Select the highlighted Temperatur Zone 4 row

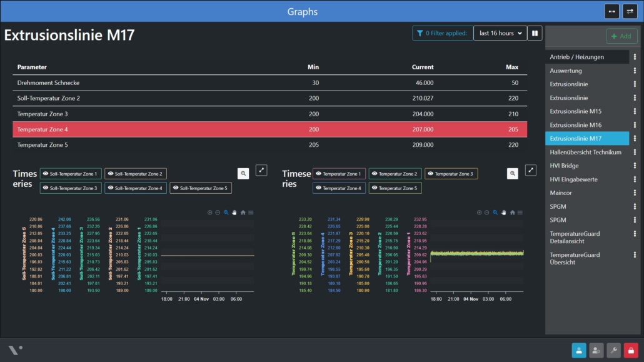[x=269, y=129]
